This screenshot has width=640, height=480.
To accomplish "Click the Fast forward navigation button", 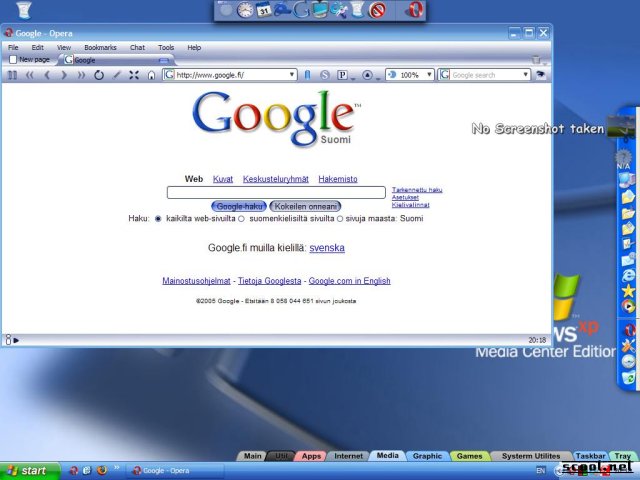I will [81, 75].
